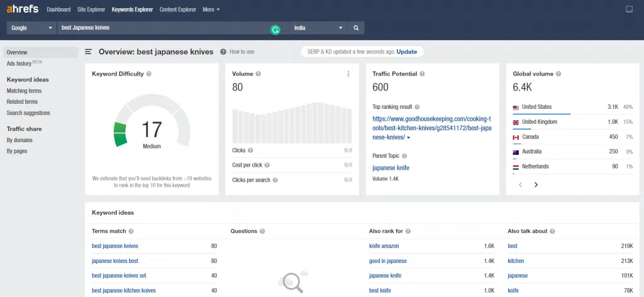This screenshot has width=644, height=297.
Task: Open the Global volume info icon
Action: pos(558,74)
